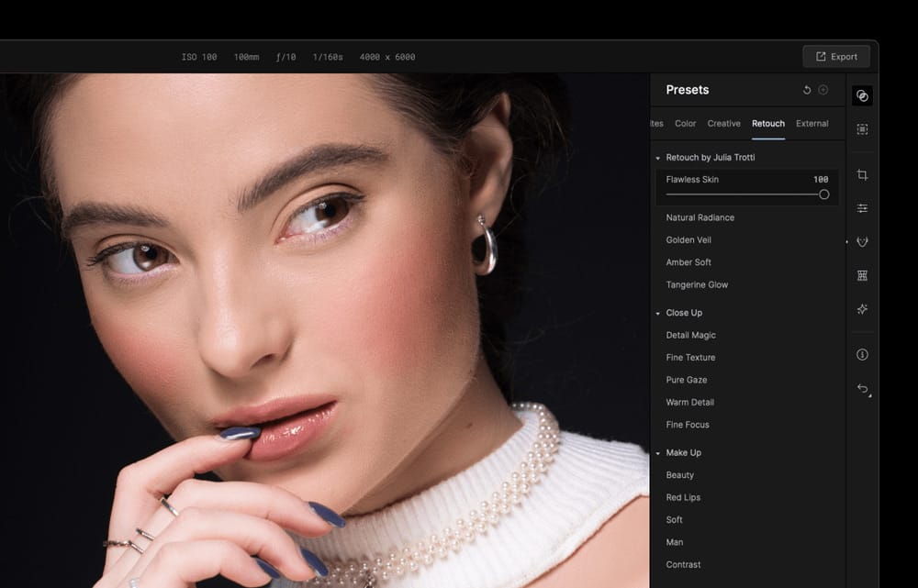Screen dimensions: 918x588
Task: Switch to the Creative presets tab
Action: click(x=723, y=124)
